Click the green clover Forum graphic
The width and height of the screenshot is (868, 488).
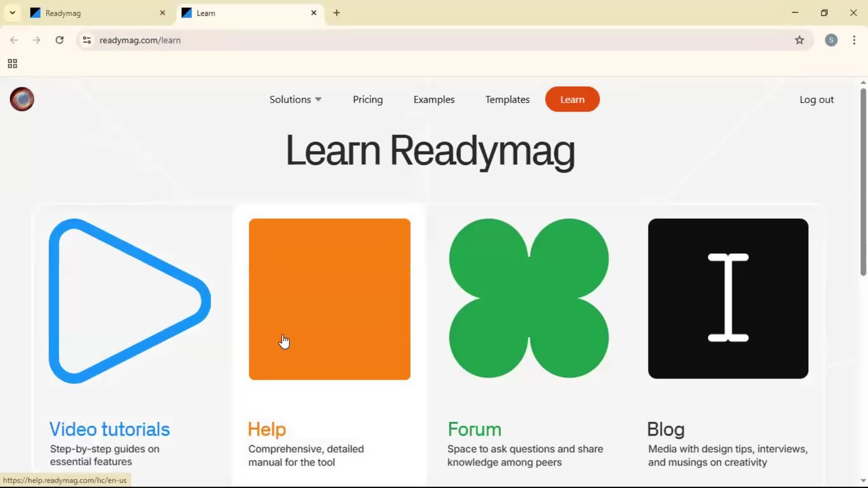click(x=528, y=298)
